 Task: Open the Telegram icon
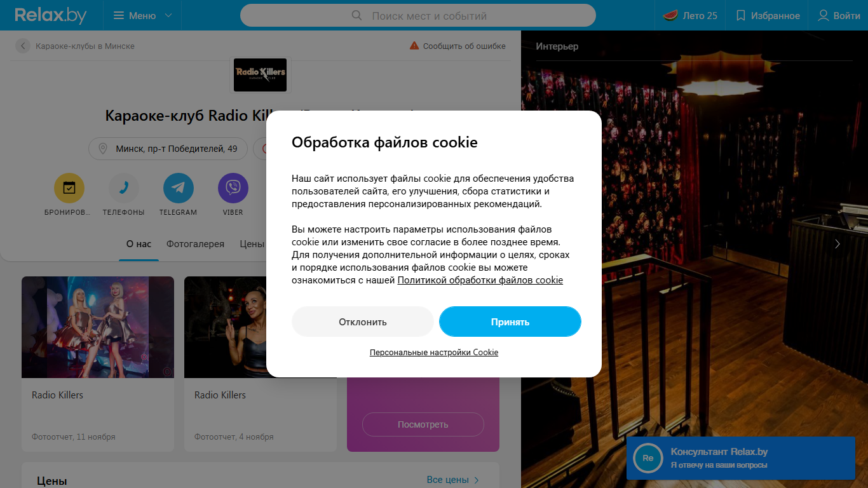click(179, 188)
